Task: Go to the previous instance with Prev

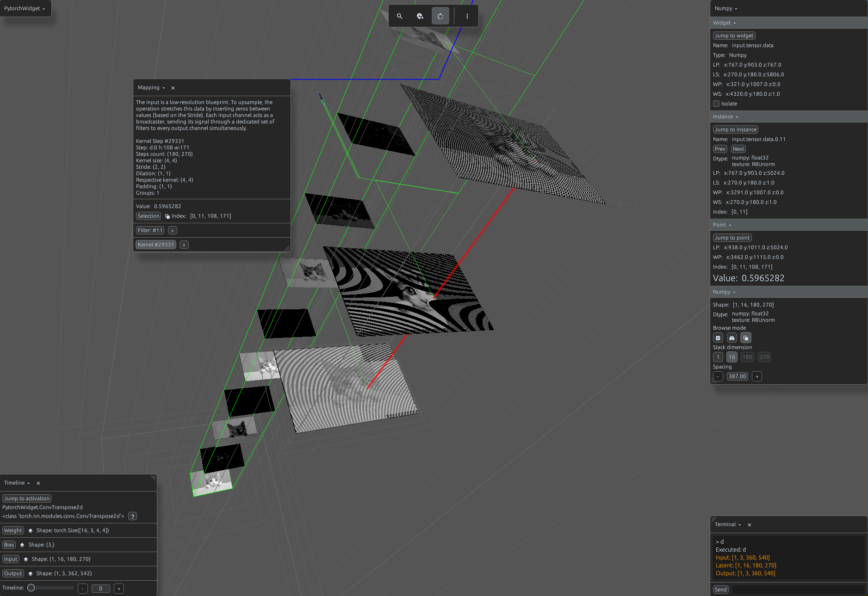Action: point(720,149)
